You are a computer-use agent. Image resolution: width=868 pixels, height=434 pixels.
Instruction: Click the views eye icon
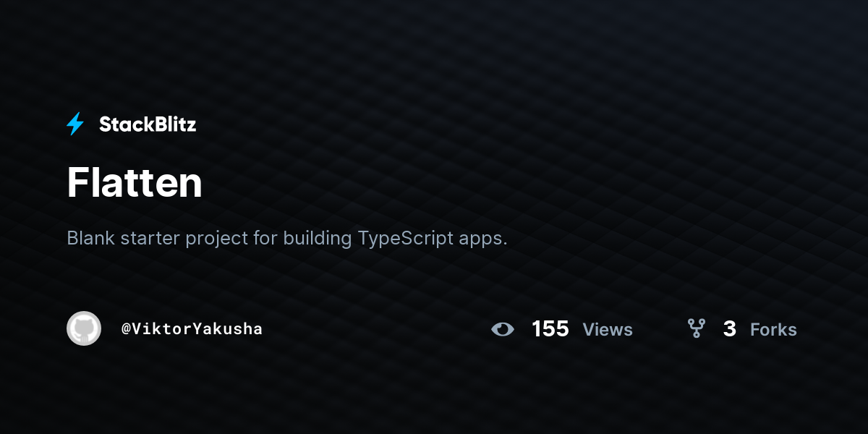point(503,329)
